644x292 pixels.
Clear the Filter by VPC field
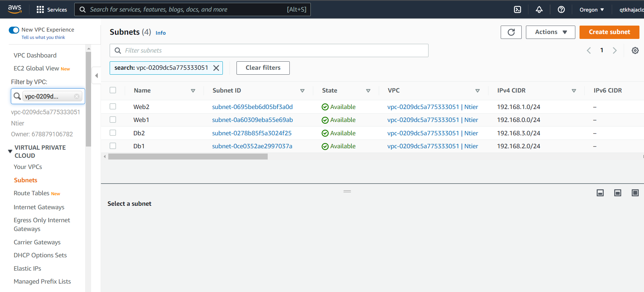[77, 96]
